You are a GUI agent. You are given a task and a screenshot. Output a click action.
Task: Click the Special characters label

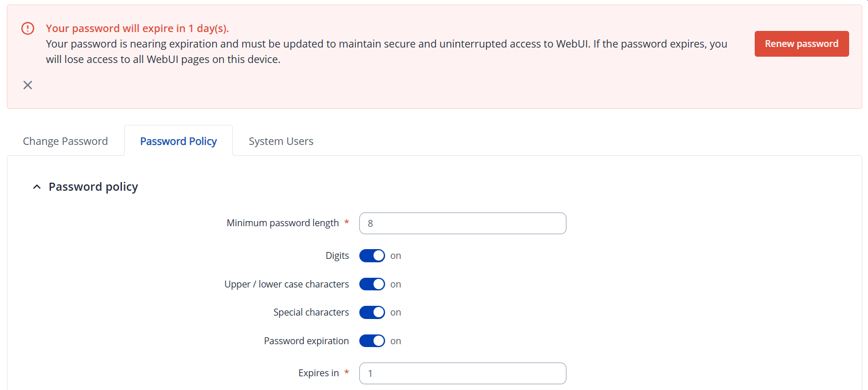click(x=311, y=313)
